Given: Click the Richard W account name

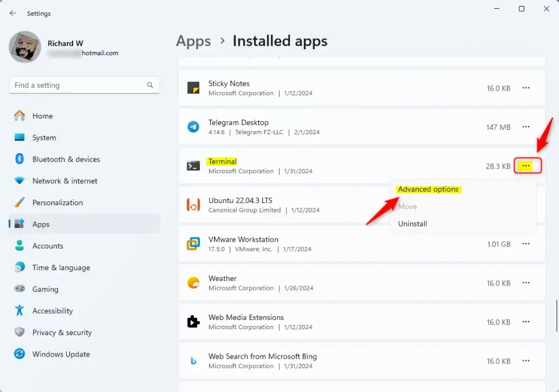Looking at the screenshot, I should tap(66, 44).
